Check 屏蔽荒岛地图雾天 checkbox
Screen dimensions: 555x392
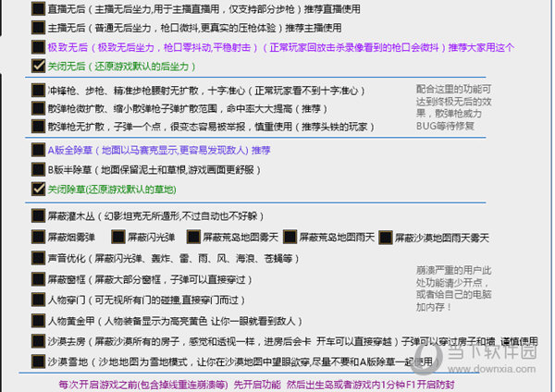(x=193, y=237)
